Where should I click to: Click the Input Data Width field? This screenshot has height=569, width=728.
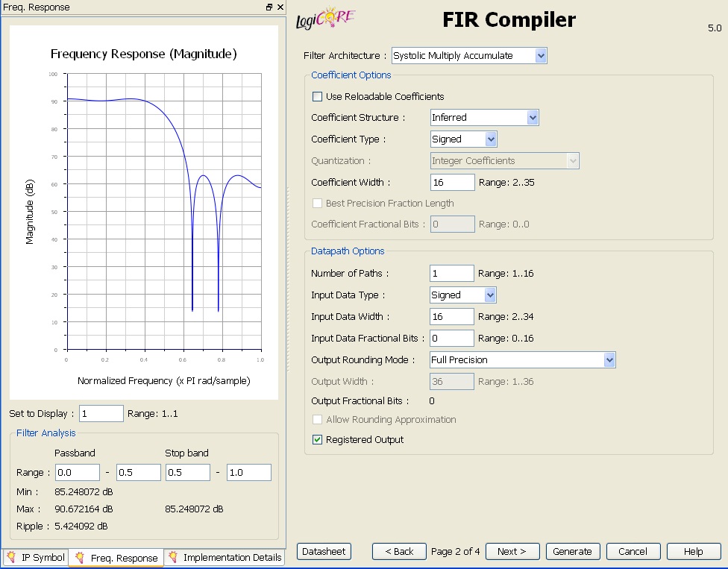[452, 316]
